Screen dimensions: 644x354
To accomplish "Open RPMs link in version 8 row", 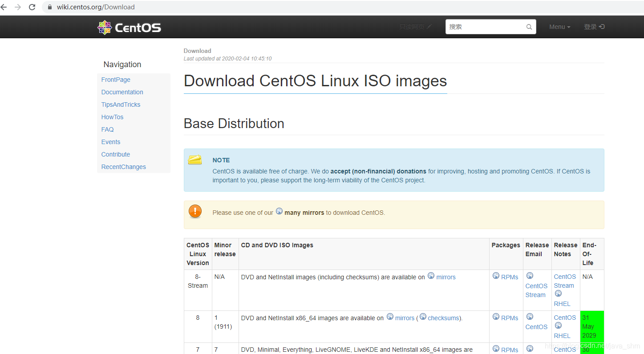I will click(510, 318).
